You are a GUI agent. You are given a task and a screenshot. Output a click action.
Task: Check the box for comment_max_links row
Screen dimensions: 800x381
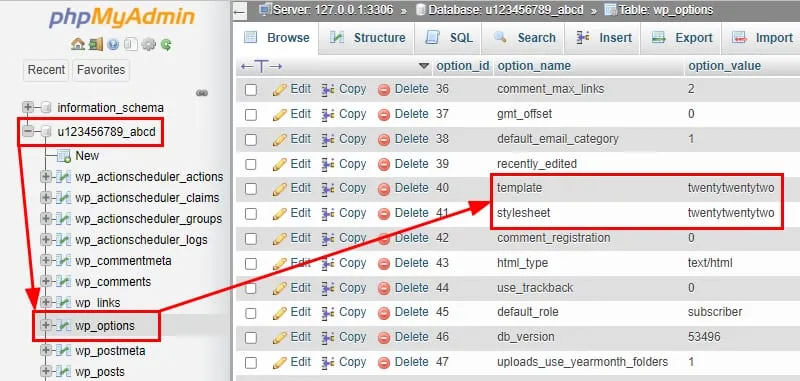pos(251,90)
